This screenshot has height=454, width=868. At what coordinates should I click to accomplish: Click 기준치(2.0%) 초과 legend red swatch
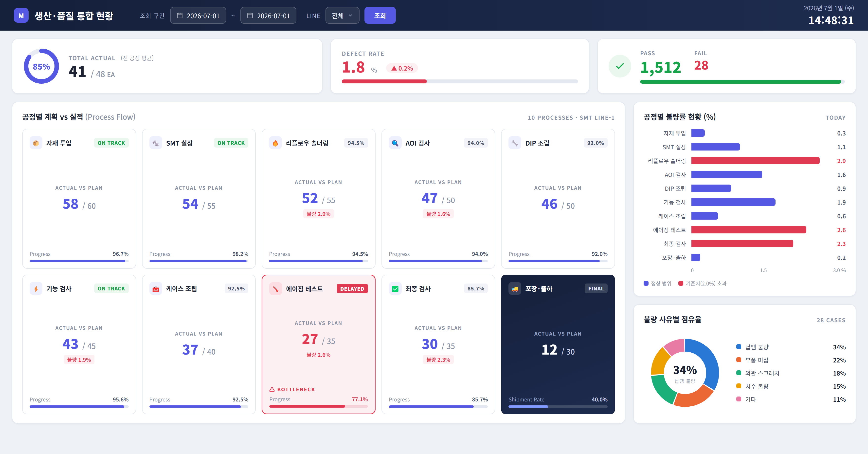click(681, 283)
